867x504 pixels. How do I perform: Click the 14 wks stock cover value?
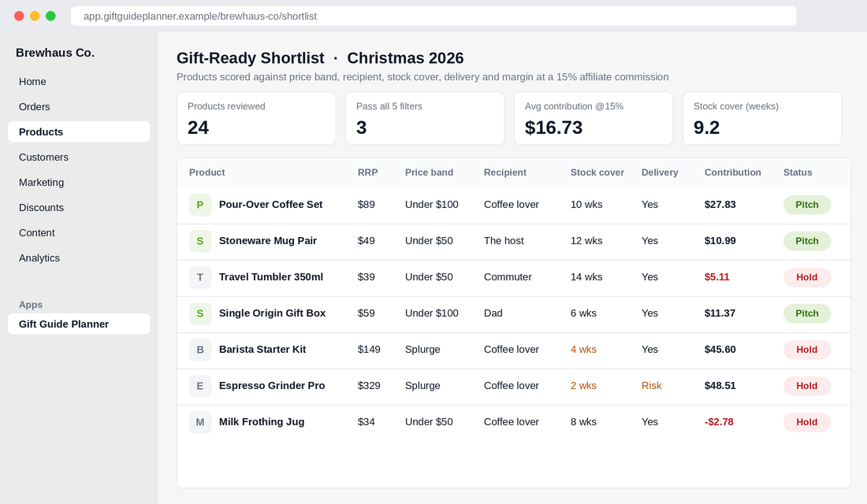click(x=586, y=277)
